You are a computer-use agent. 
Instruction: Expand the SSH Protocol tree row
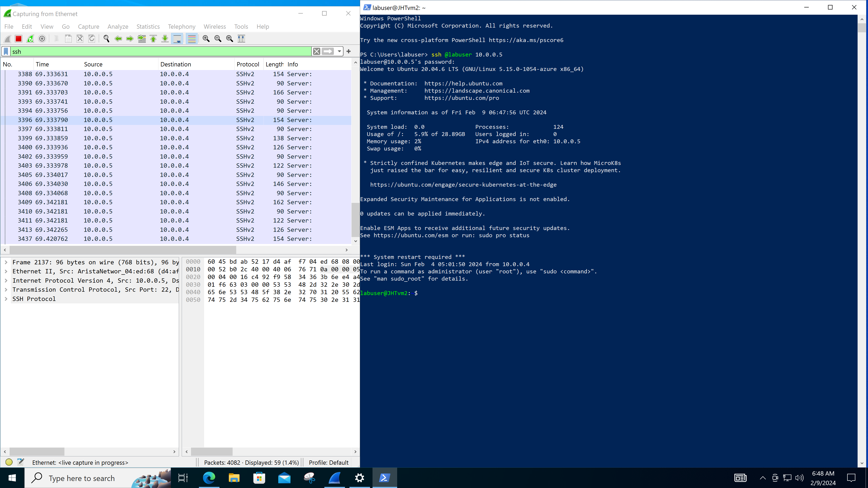pos(6,299)
